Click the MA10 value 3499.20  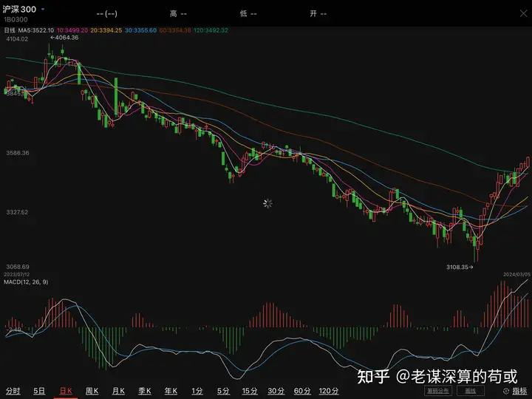click(72, 30)
